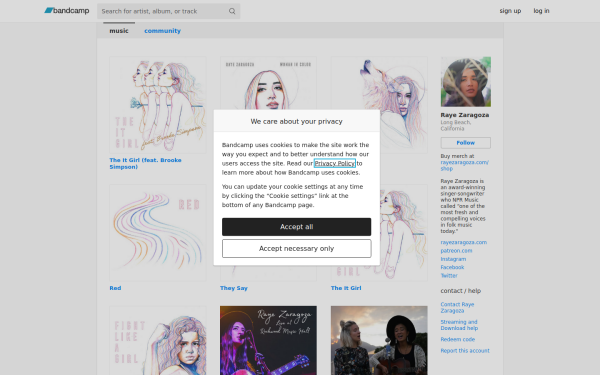Click Report this account

(x=465, y=351)
